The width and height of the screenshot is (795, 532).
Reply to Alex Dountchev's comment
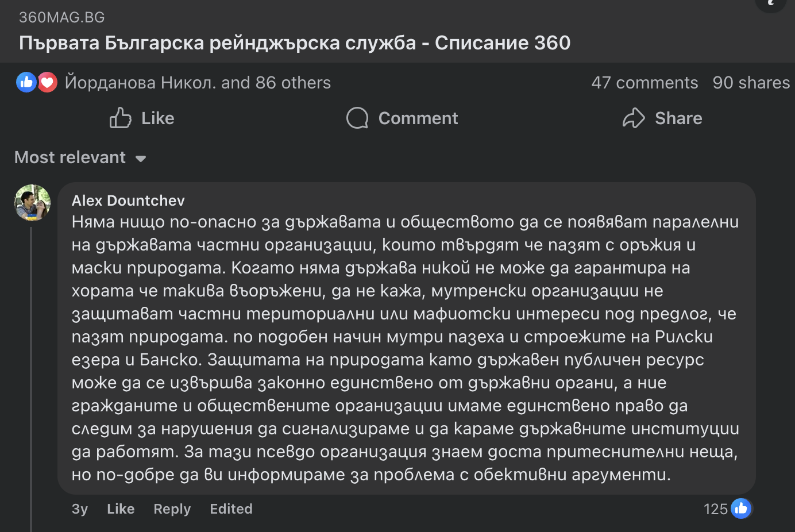172,509
